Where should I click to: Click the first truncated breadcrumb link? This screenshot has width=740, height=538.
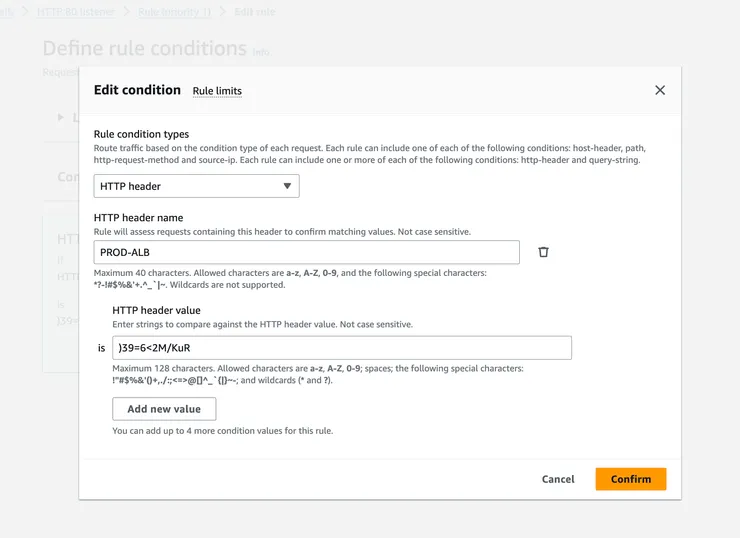7,12
